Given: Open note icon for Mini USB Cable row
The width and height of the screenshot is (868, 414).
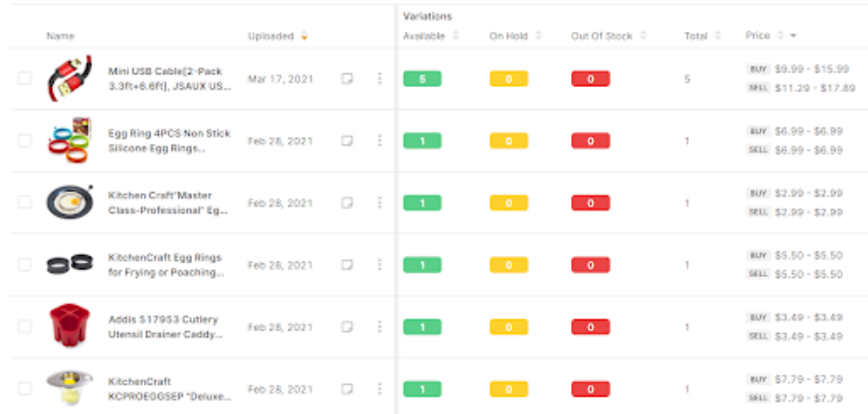Looking at the screenshot, I should coord(347,79).
